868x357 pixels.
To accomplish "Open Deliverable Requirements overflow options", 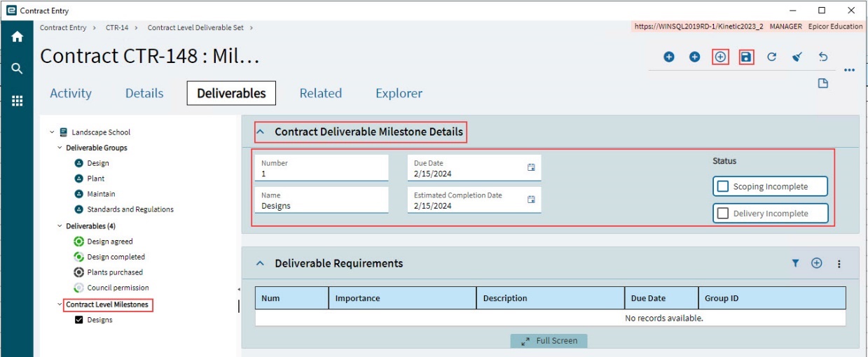I will coord(839,264).
